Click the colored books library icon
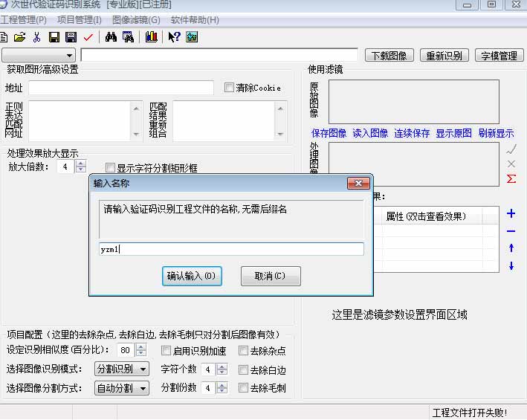 point(151,37)
